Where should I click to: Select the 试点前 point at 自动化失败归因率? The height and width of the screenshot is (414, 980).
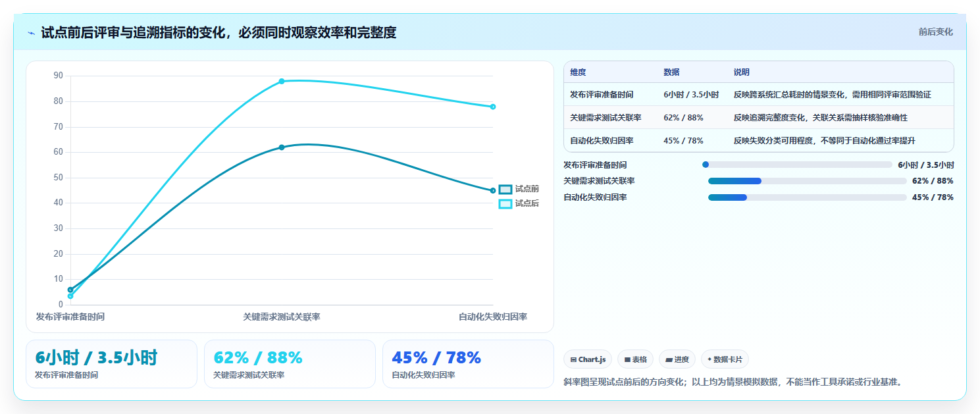point(493,191)
